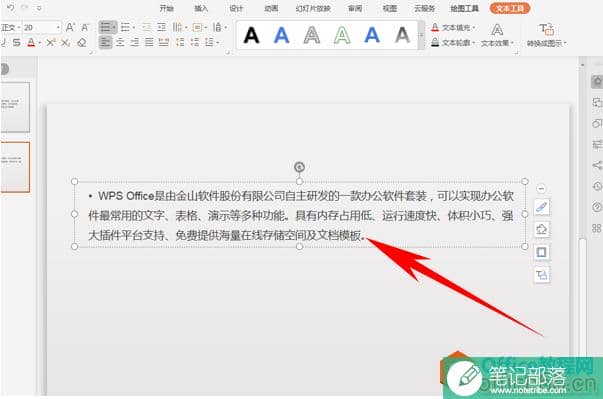Open the 审阅 ribbon tab

point(355,8)
